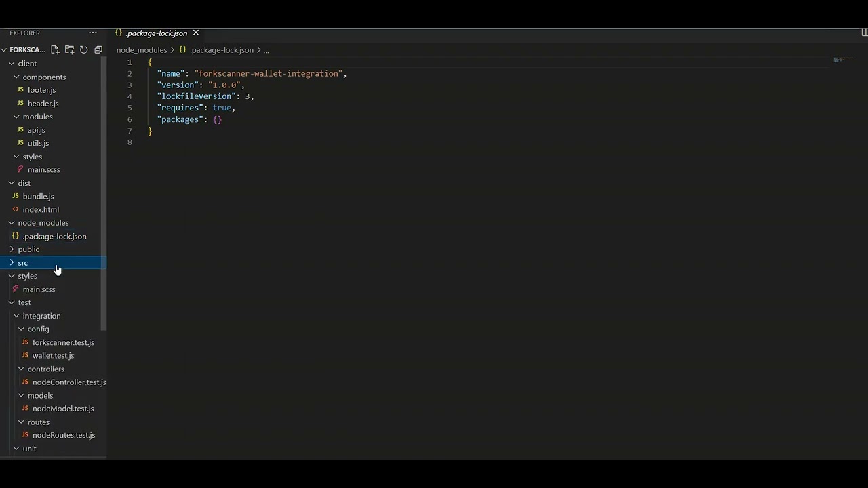Click the JS icon beside footer.js

pyautogui.click(x=20, y=89)
